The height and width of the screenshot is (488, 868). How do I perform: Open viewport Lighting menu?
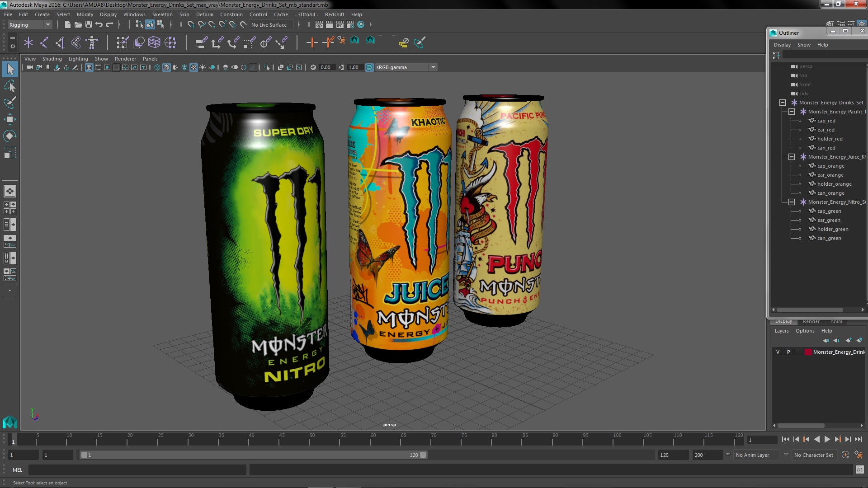pos(78,59)
